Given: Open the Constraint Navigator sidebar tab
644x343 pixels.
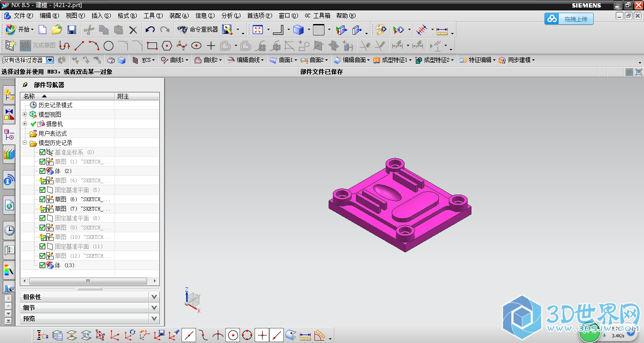Looking at the screenshot, I should tap(9, 114).
